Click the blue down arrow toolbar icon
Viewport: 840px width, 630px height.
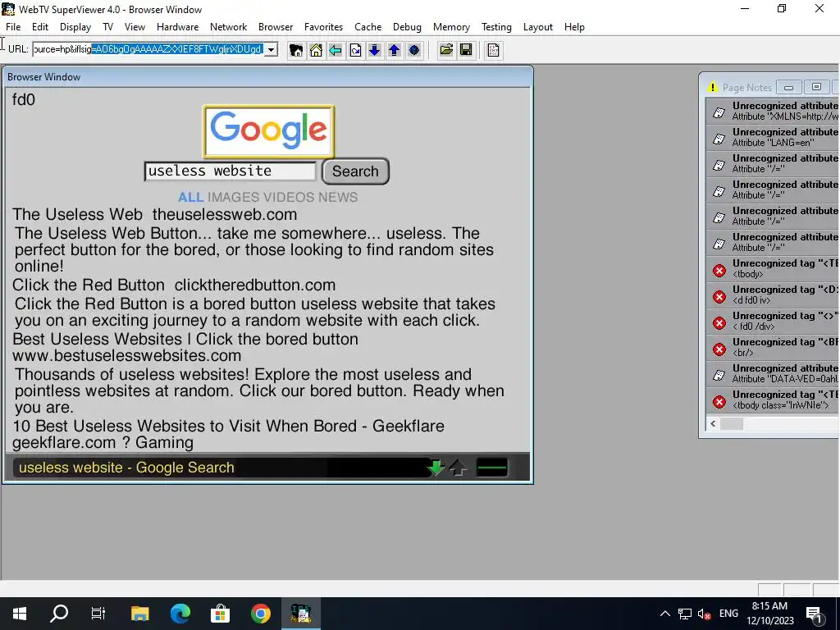coord(374,50)
